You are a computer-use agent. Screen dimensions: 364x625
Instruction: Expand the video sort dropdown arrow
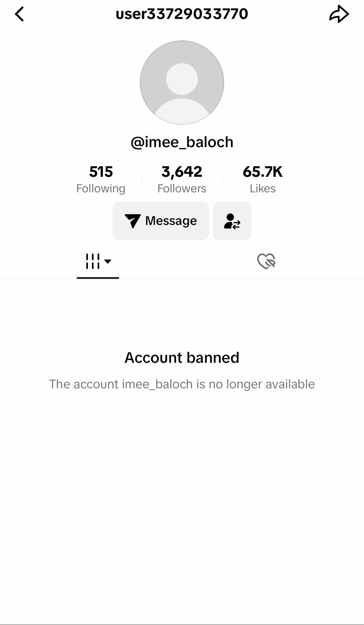(x=108, y=261)
